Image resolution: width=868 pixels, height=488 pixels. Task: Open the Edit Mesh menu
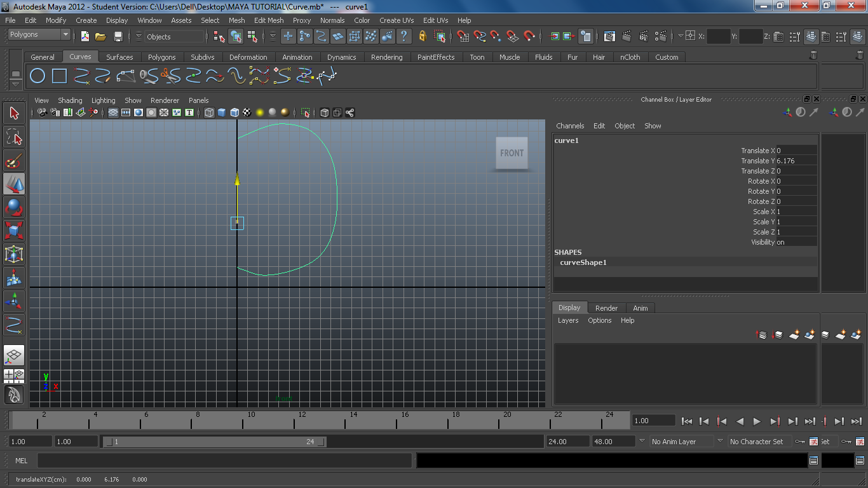(x=269, y=20)
